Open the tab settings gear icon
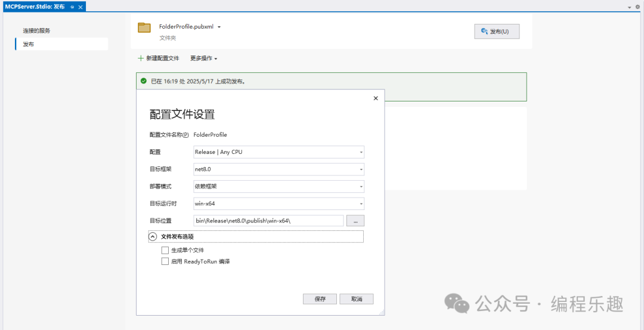 click(638, 7)
